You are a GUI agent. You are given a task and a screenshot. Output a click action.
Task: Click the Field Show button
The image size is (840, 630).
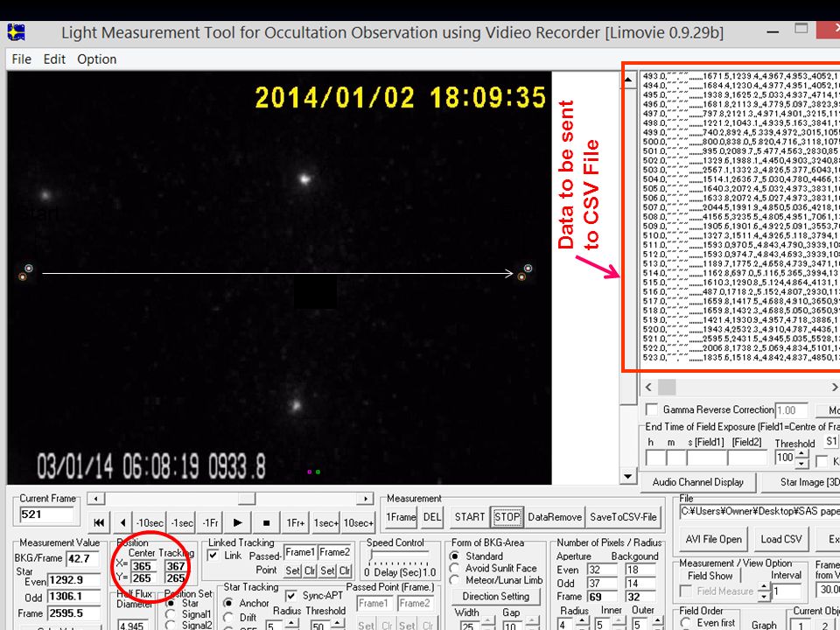click(x=710, y=576)
